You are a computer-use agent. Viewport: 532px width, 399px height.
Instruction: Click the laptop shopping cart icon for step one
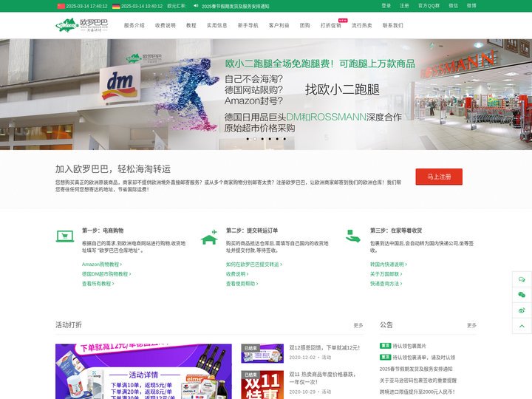point(65,236)
